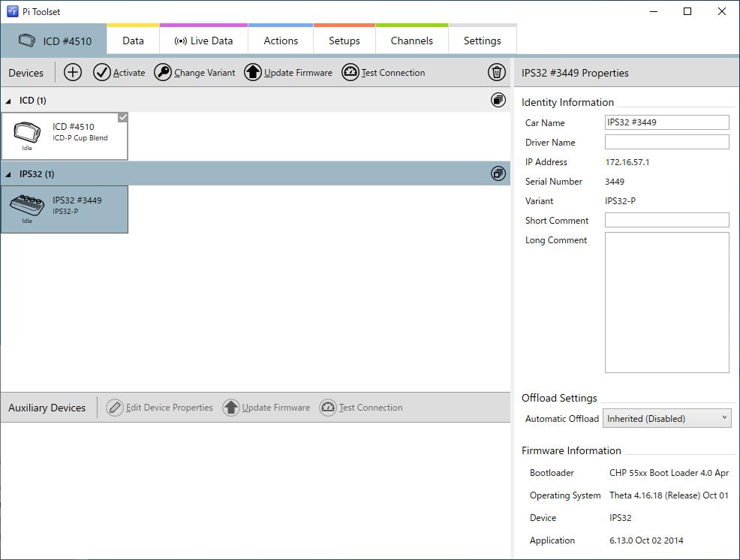Open the ICD #4510 device tab
740x560 pixels.
tap(54, 41)
